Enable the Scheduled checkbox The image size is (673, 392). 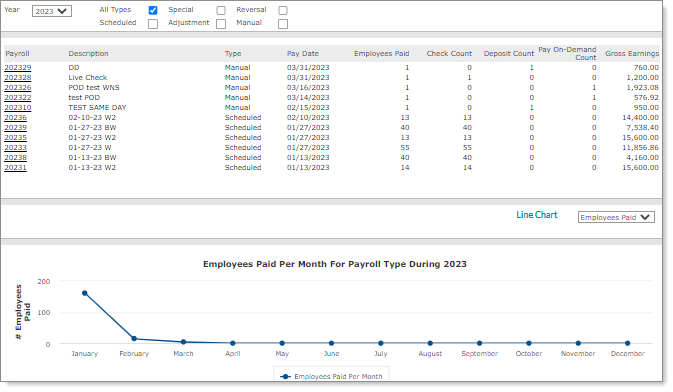click(x=153, y=24)
